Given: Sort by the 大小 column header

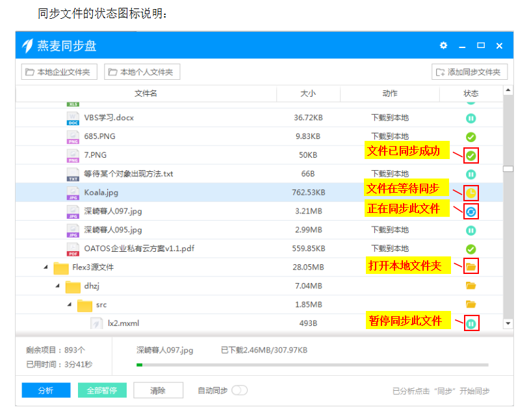Looking at the screenshot, I should tap(308, 94).
